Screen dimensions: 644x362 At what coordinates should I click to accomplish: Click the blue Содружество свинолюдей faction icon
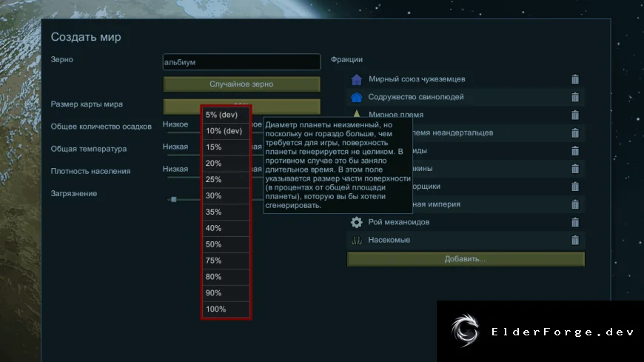coord(357,98)
